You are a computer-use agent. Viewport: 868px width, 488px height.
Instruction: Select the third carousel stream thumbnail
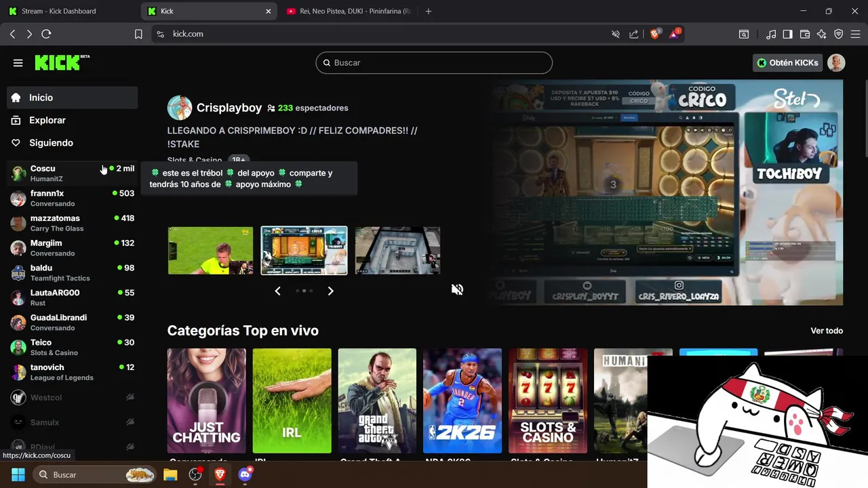point(397,251)
